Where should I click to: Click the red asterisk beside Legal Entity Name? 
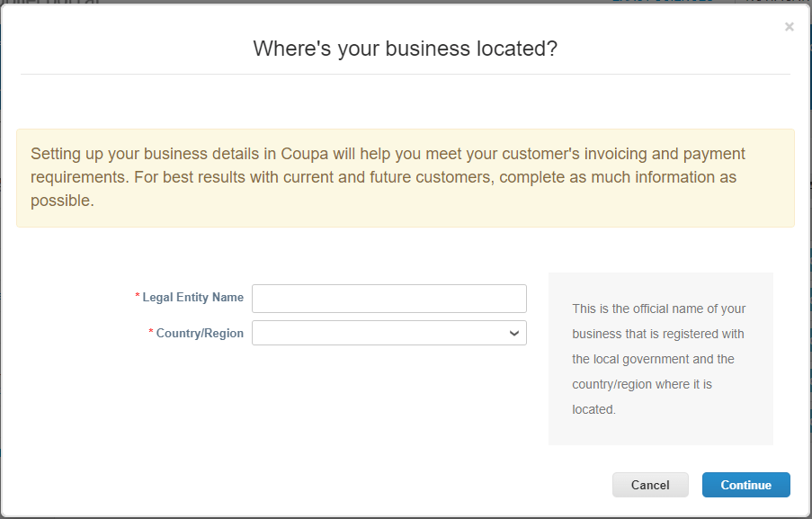137,297
